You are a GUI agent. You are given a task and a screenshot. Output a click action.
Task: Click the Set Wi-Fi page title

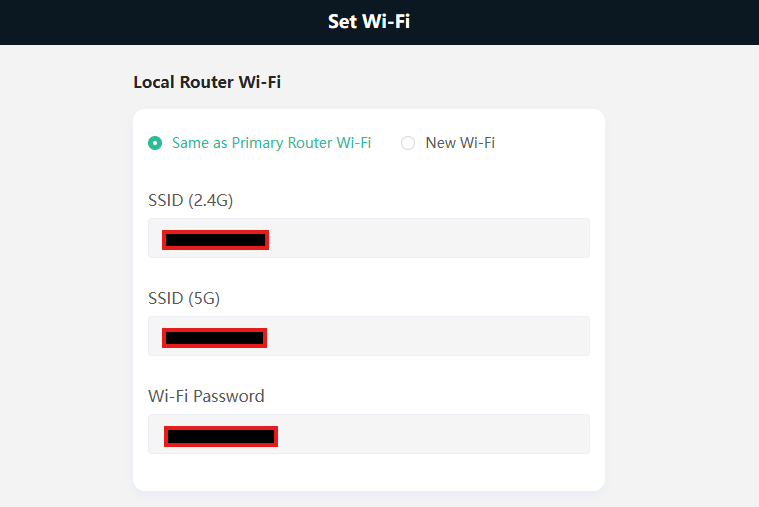pyautogui.click(x=369, y=21)
